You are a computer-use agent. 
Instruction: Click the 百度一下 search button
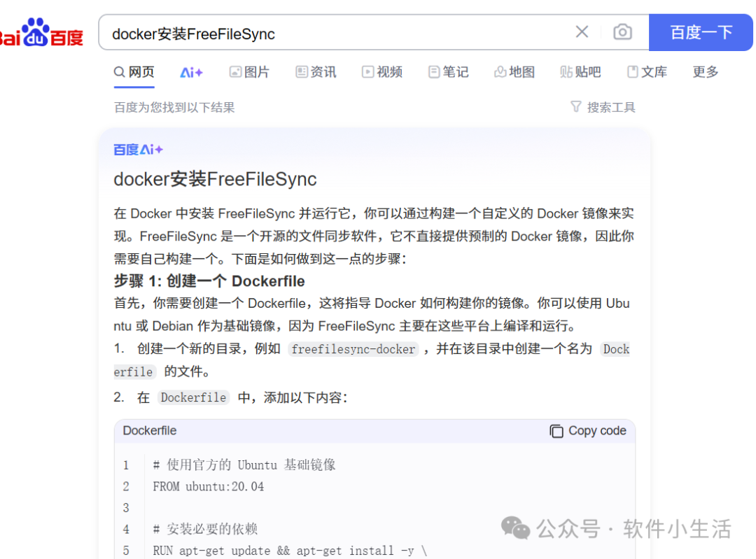coord(701,32)
